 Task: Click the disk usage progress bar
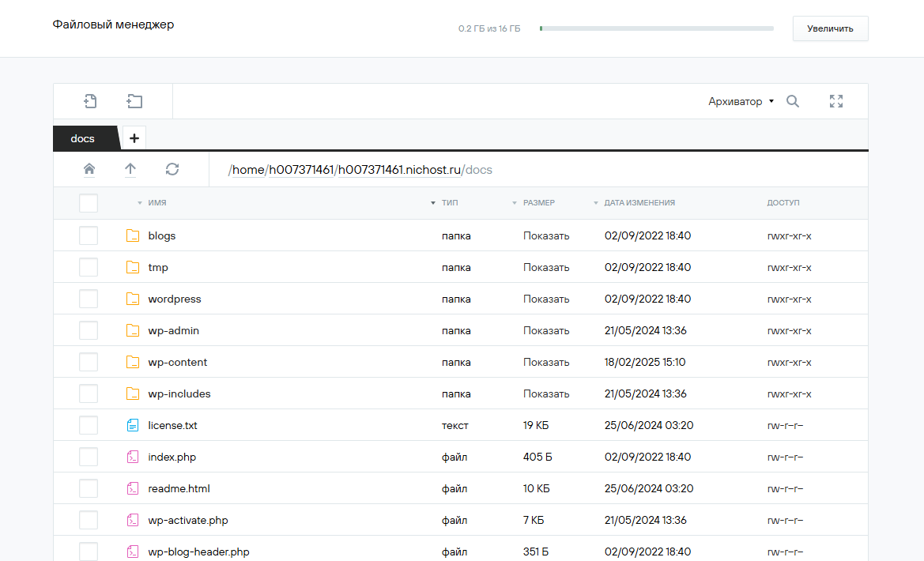pyautogui.click(x=656, y=28)
